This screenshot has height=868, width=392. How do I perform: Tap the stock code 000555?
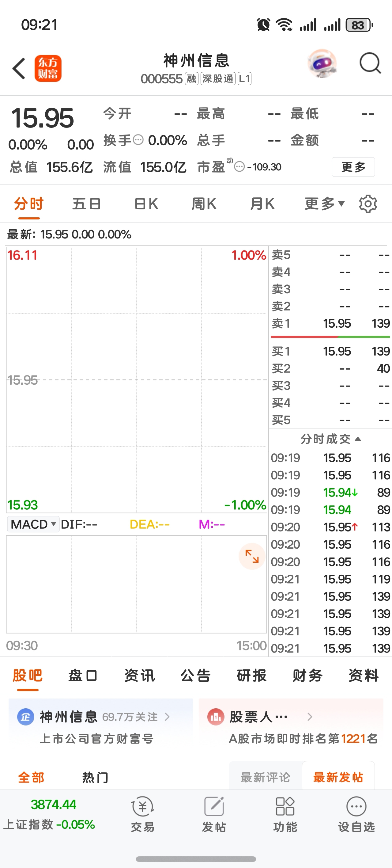tap(161, 79)
